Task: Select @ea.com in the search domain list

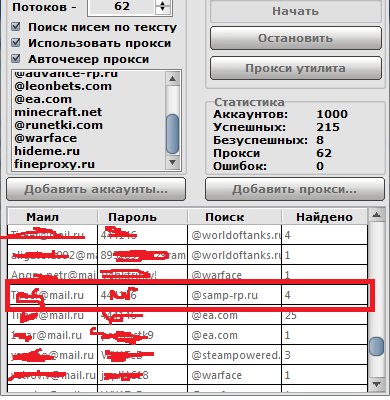Action: click(x=43, y=99)
